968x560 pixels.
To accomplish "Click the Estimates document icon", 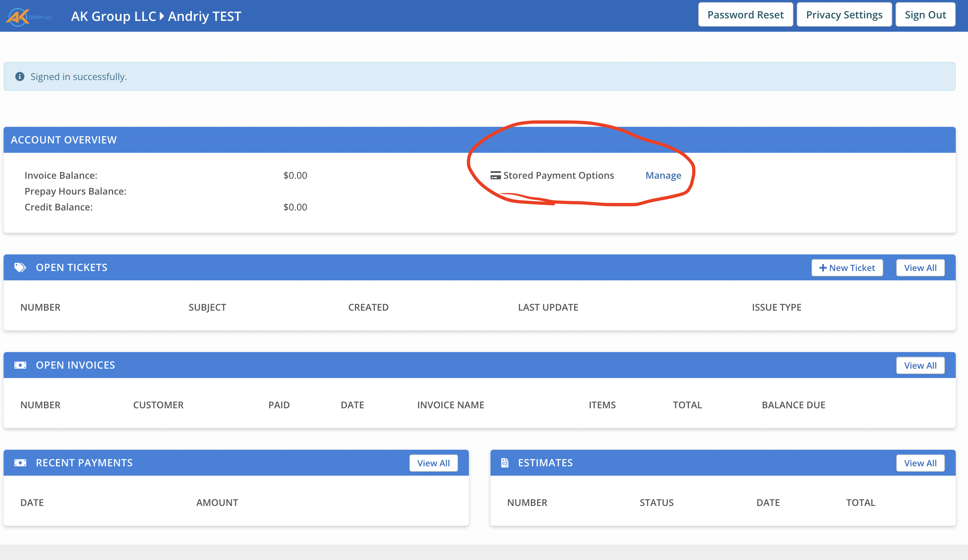I will pyautogui.click(x=505, y=463).
